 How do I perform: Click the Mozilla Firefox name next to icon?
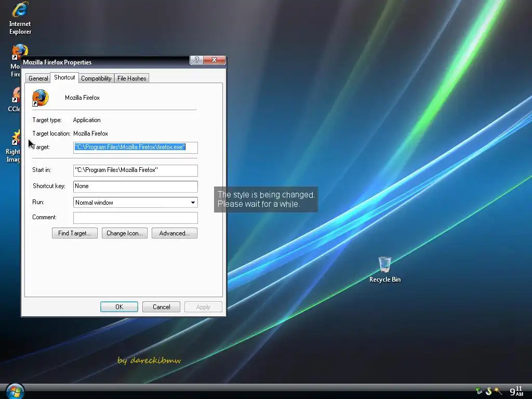point(83,98)
